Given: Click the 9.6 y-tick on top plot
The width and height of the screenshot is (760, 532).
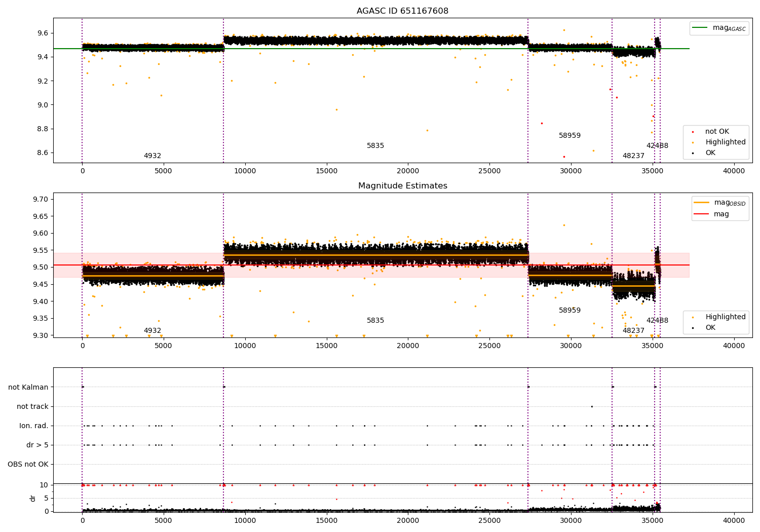Looking at the screenshot, I should [x=42, y=33].
